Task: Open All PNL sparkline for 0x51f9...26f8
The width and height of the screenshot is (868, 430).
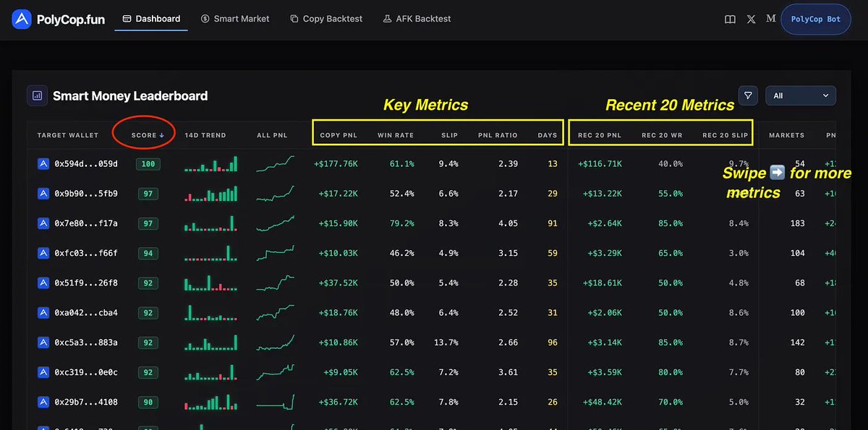Action: coord(276,283)
